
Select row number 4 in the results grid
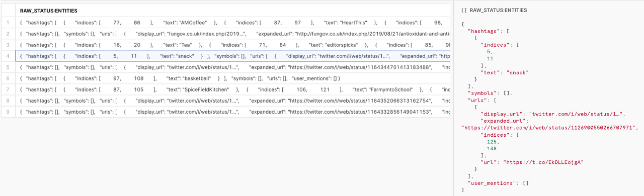tap(8, 56)
